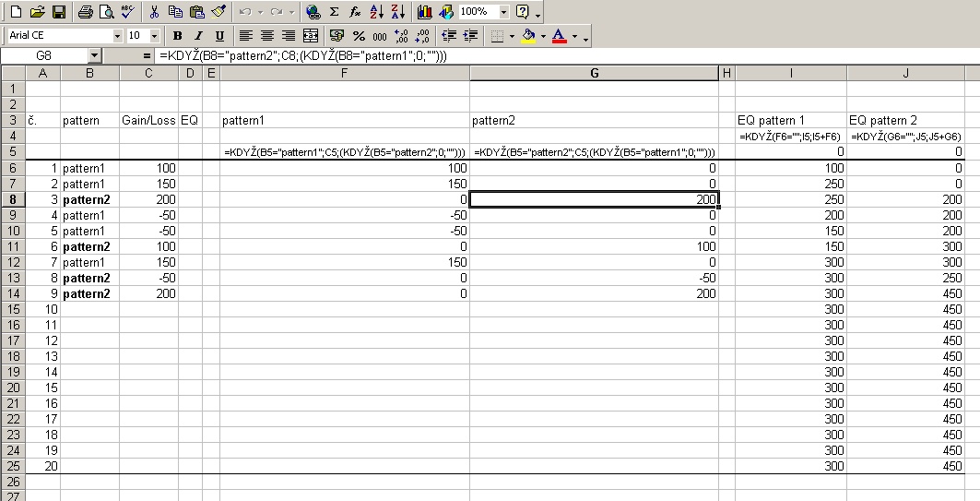980x501 pixels.
Task: Open standard toolbar More Buttons chevron
Action: coord(538,13)
